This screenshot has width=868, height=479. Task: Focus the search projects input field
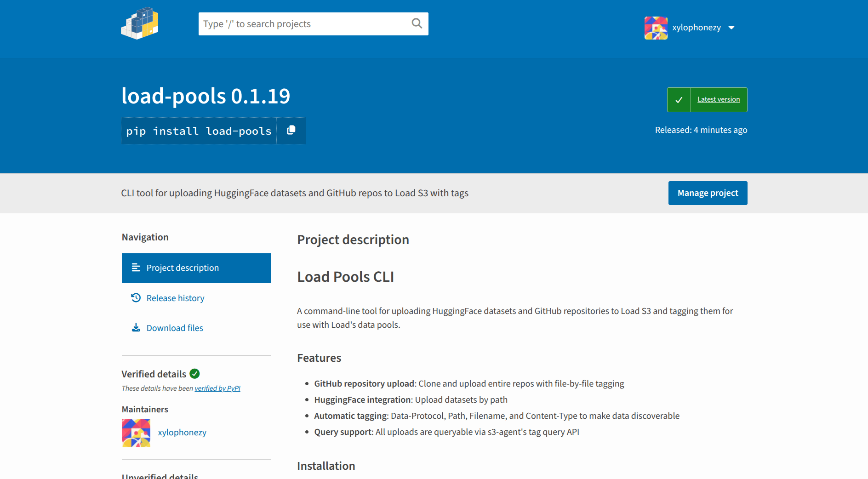pos(303,24)
